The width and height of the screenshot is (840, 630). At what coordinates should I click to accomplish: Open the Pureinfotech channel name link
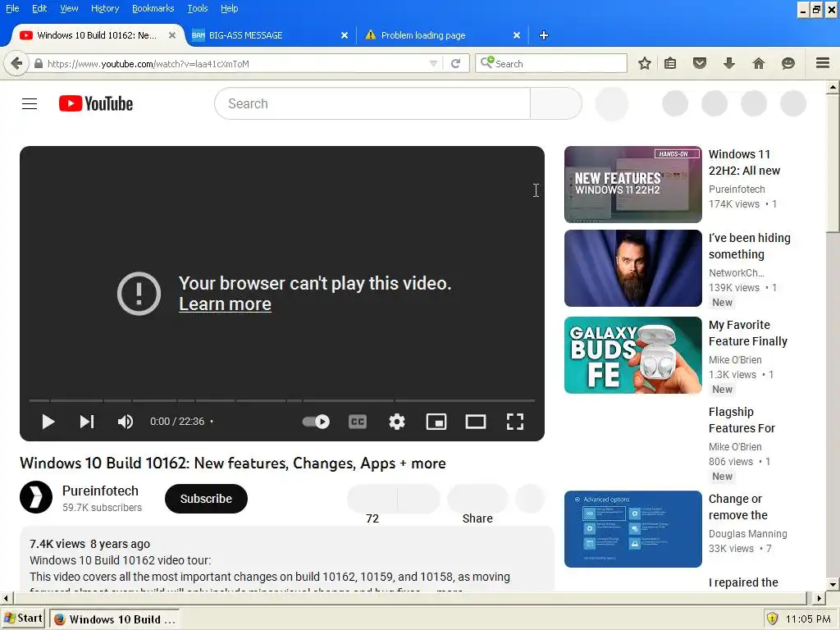coord(100,491)
